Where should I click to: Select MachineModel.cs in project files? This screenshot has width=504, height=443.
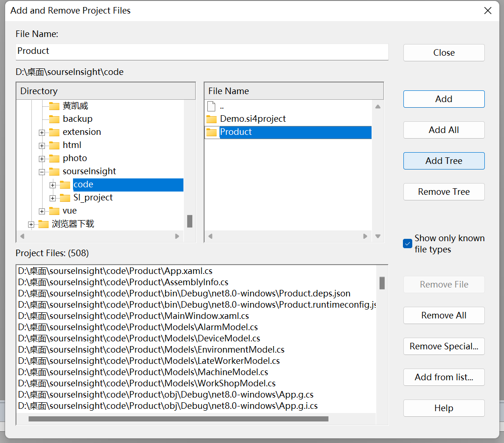tap(143, 372)
